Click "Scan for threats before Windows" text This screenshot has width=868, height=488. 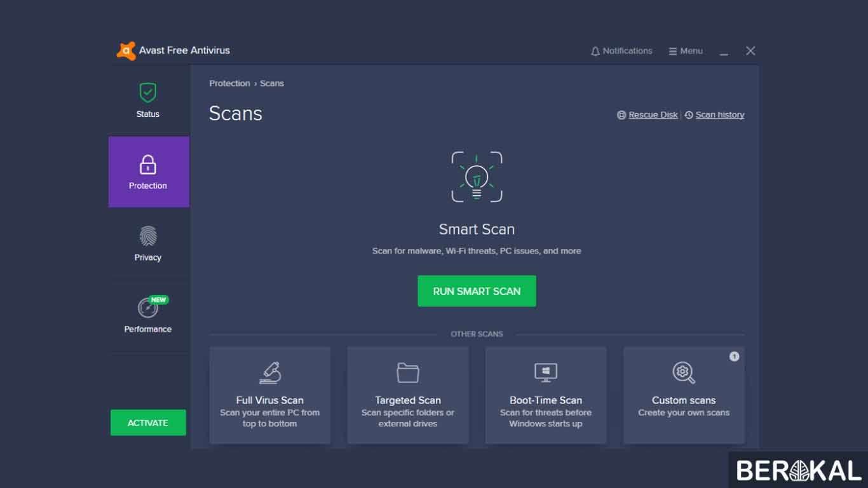click(x=546, y=418)
